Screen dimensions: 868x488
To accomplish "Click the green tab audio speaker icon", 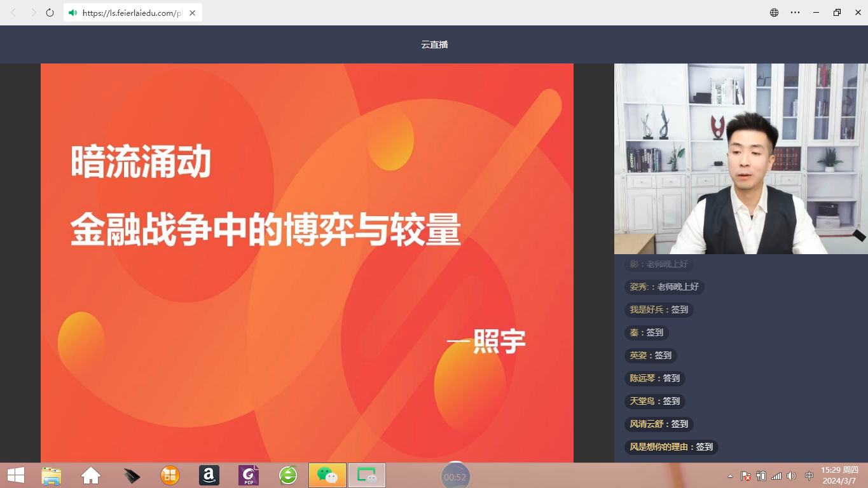I will (x=73, y=13).
